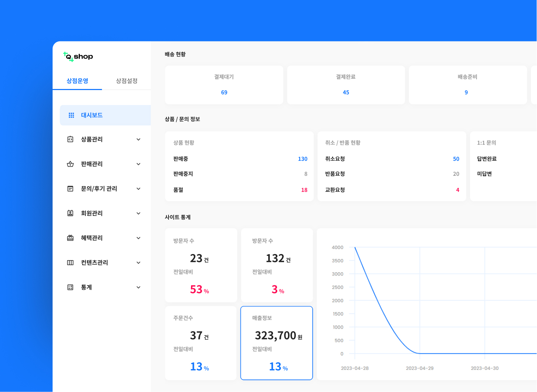
Task: Switch to the 상점설정 tab
Action: [127, 81]
